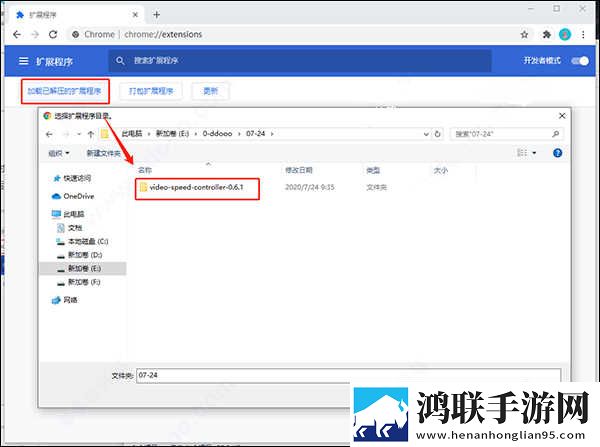The width and height of the screenshot is (600, 447).
Task: Select the video-speed-controller-0.6.1 folder
Action: click(x=197, y=187)
